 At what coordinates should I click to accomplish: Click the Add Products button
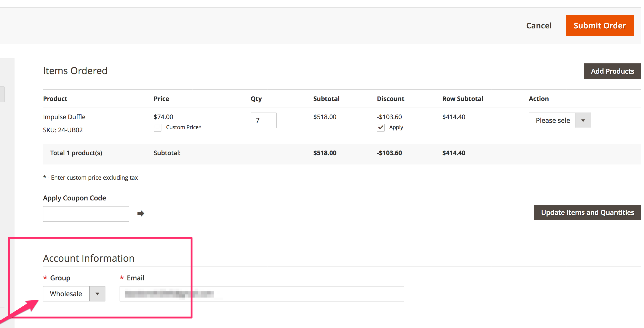[x=612, y=71]
